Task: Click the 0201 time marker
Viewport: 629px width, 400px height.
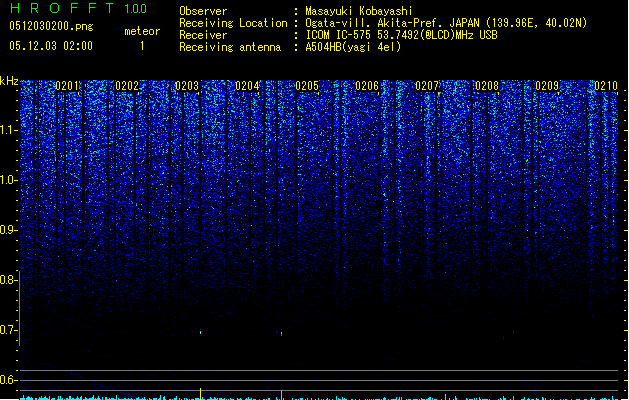Action: (x=67, y=86)
